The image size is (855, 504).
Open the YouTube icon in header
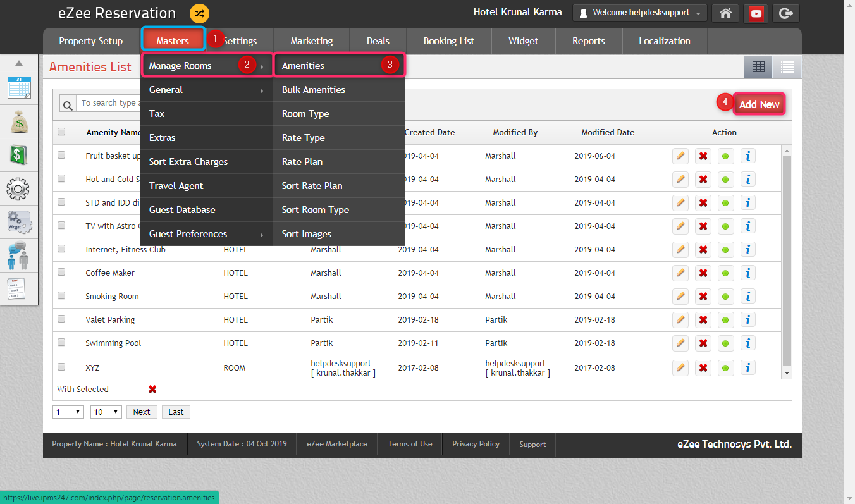coord(756,13)
